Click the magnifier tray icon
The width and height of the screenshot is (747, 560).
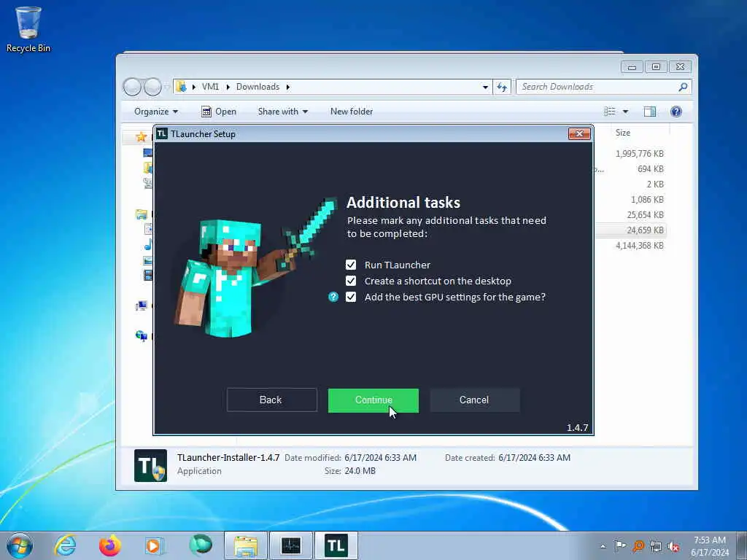638,545
